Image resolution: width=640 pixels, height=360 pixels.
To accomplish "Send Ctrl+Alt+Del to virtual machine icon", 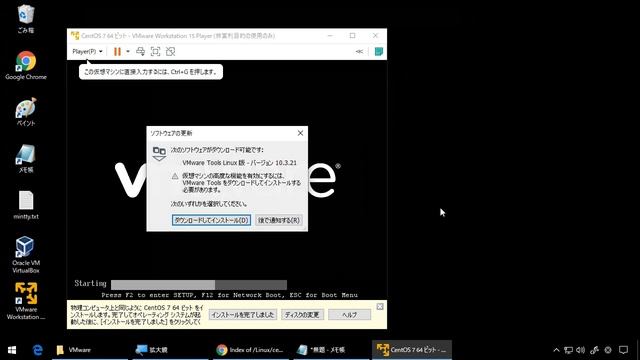I will 140,51.
